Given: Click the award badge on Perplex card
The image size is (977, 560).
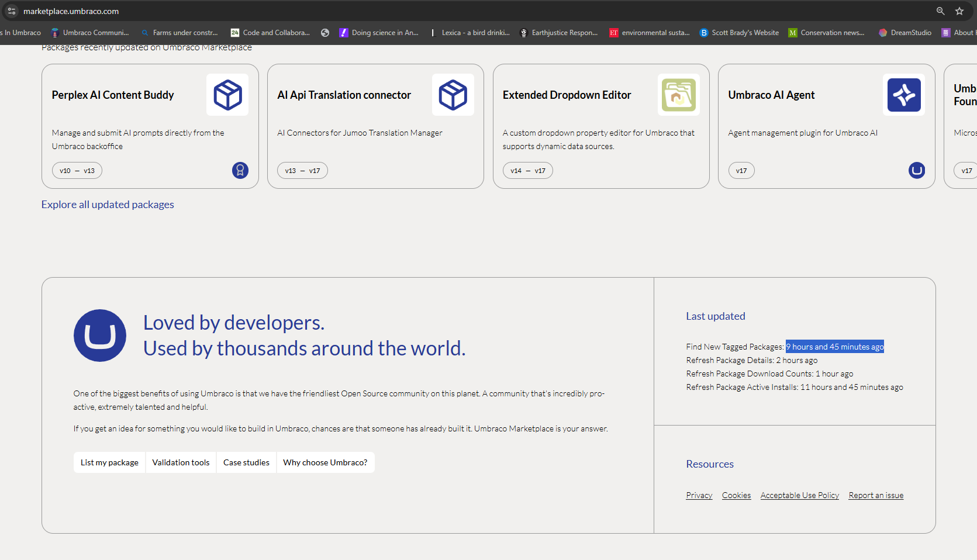Looking at the screenshot, I should 240,170.
